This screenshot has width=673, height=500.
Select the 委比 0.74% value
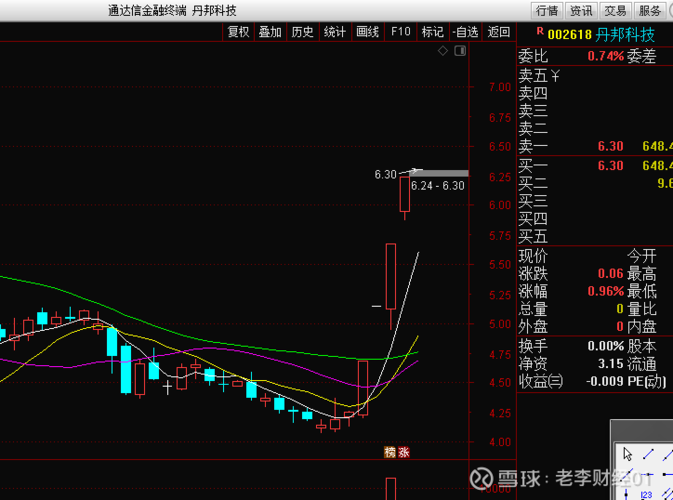click(606, 56)
